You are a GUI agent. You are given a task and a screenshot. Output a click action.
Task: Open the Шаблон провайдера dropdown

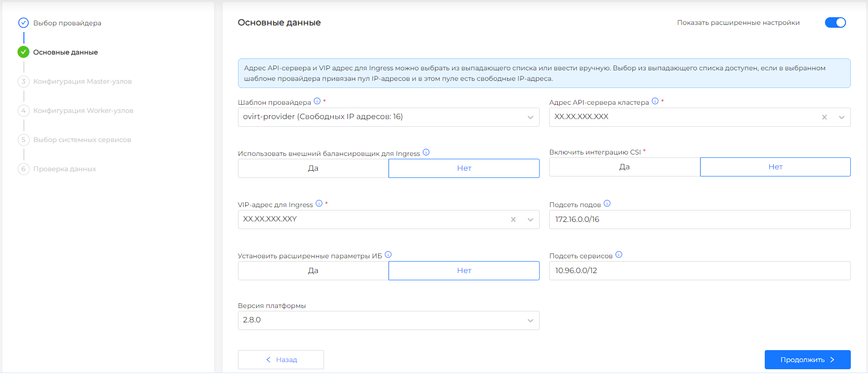click(x=530, y=117)
